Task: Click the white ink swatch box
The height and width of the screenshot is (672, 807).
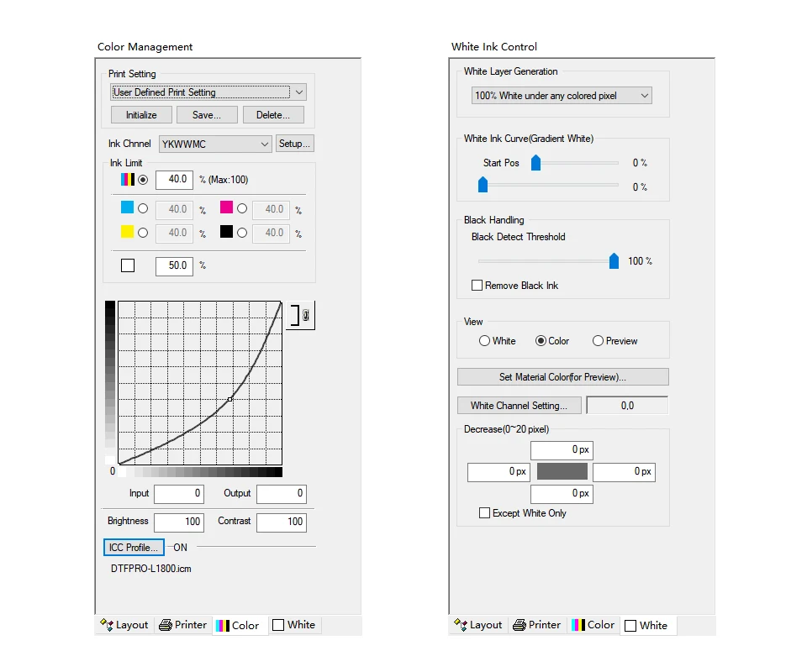Action: [x=128, y=265]
